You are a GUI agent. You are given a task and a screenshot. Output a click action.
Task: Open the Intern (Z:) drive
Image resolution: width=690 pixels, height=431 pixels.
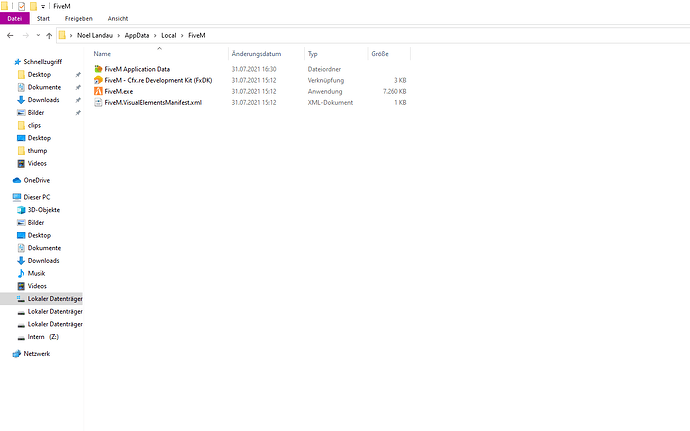click(x=43, y=337)
